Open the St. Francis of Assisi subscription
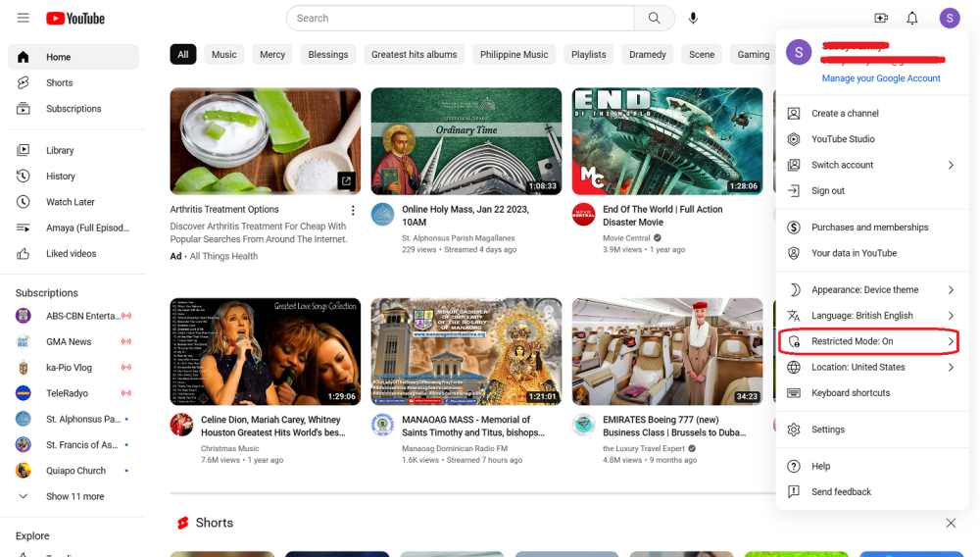The width and height of the screenshot is (980, 557). 73,445
